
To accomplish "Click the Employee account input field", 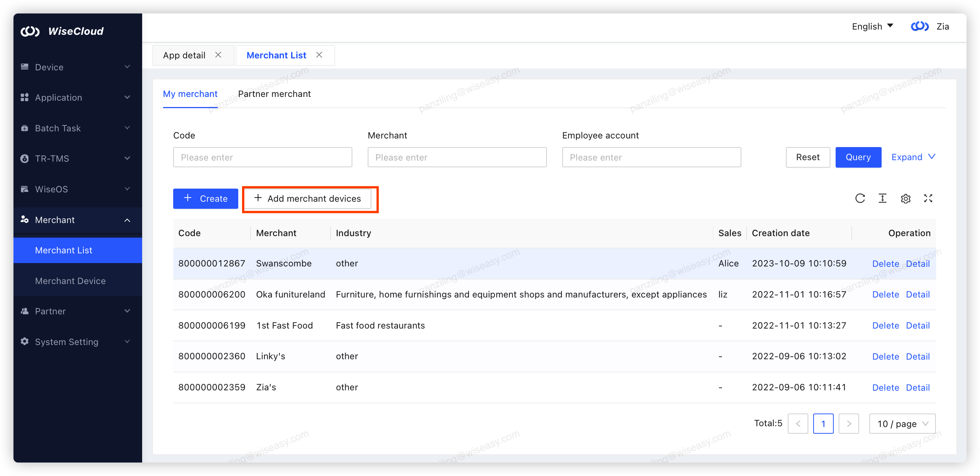I will tap(651, 157).
